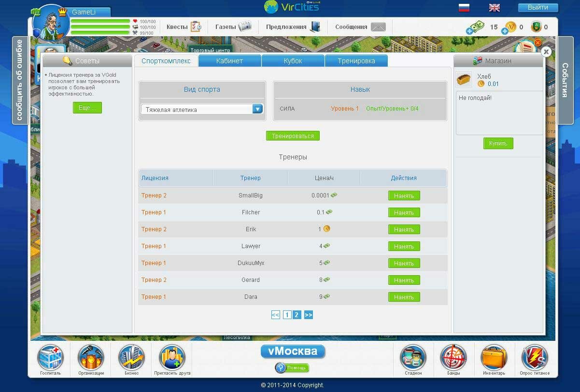The image size is (580, 392).
Task: Expand the События side panel
Action: 565,80
